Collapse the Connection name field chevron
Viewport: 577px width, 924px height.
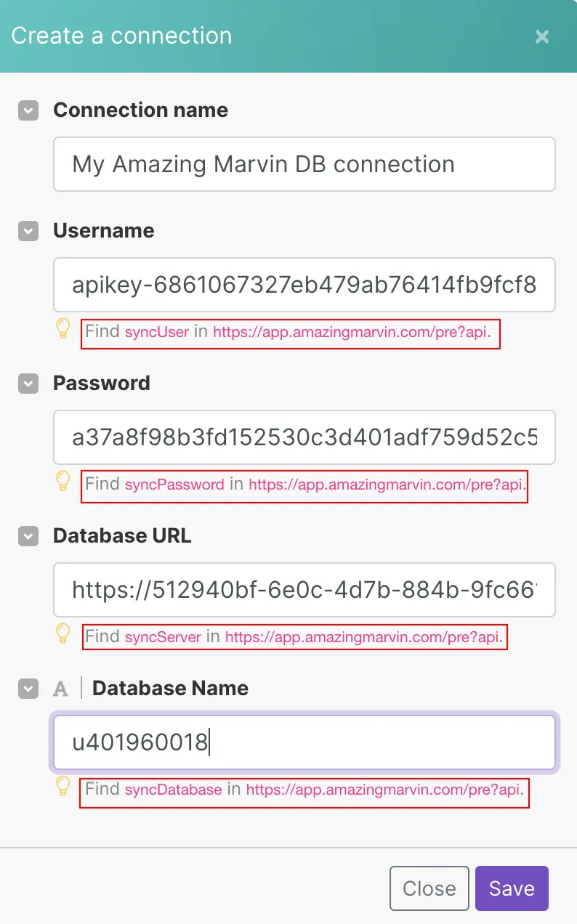click(28, 110)
